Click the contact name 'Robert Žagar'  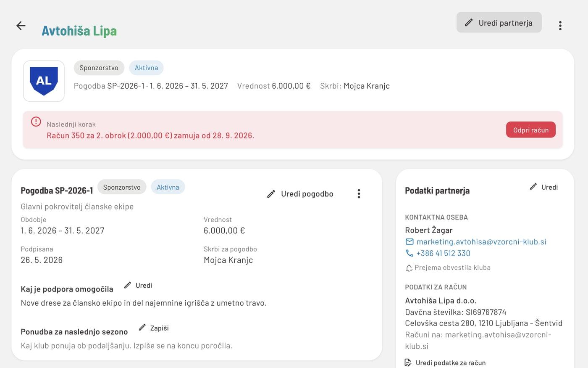click(429, 230)
